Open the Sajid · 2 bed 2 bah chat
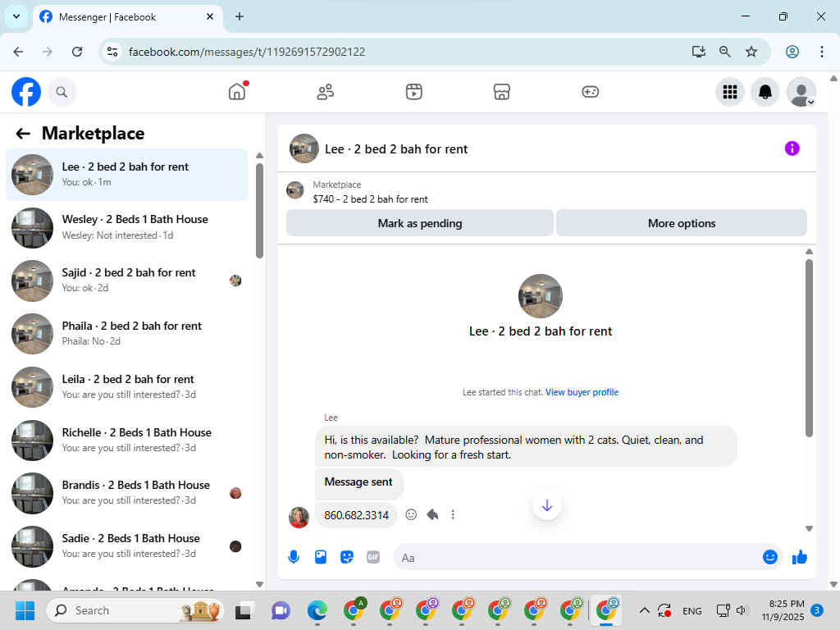The height and width of the screenshot is (630, 840). coord(127,281)
